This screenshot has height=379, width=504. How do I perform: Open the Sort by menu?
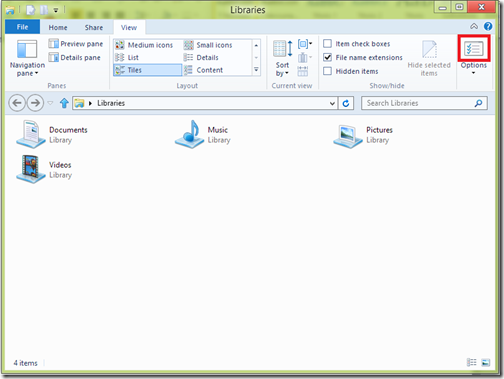(x=282, y=58)
